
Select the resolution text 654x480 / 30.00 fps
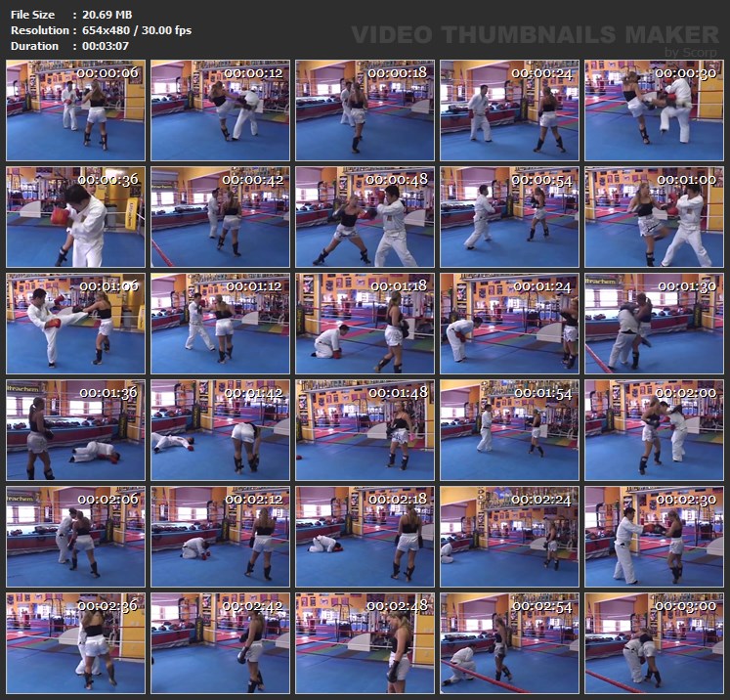tap(137, 30)
